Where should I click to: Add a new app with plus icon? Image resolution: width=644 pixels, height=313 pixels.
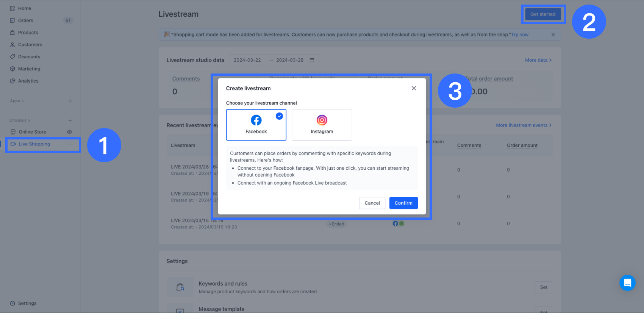point(70,101)
